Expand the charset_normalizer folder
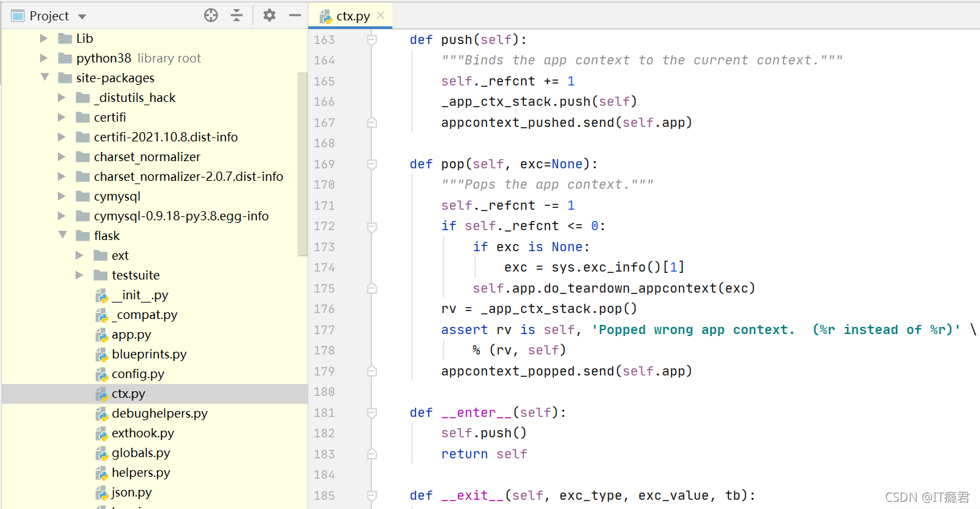The width and height of the screenshot is (980, 509). tap(62, 157)
